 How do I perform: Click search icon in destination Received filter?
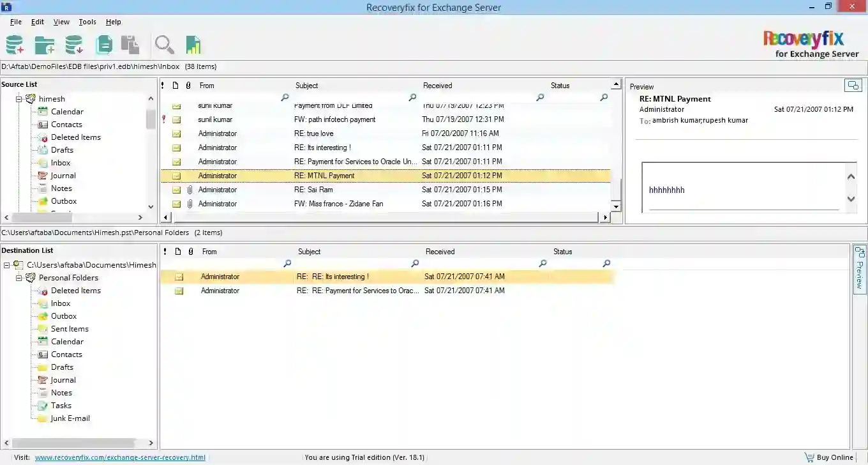point(542,263)
